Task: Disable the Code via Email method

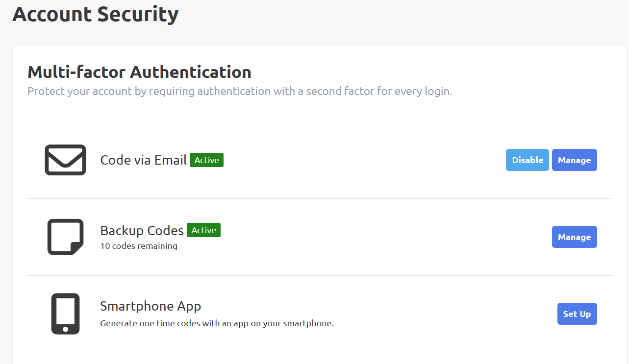Action: point(527,160)
